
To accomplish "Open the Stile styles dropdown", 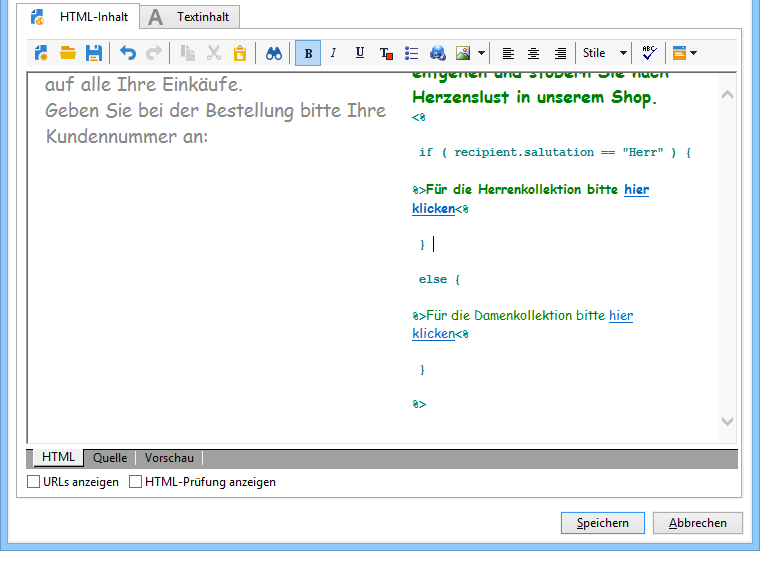I will 605,53.
